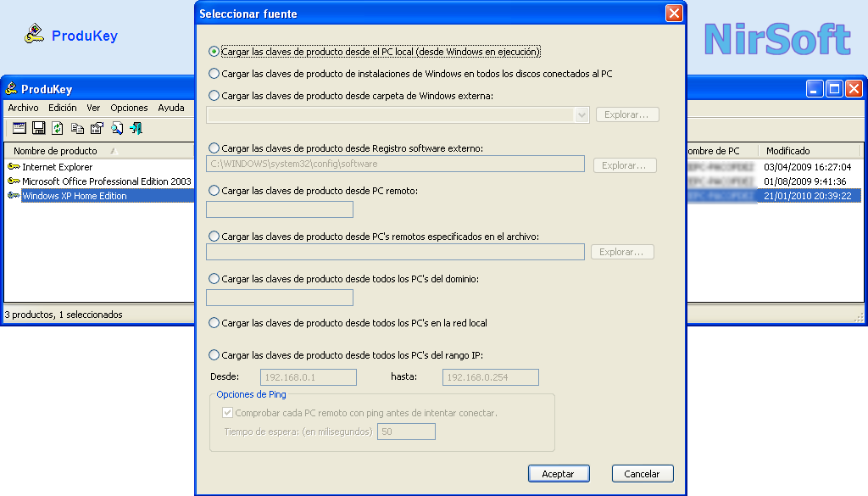Minimize the ProduKey main window
The height and width of the screenshot is (496, 868).
point(815,88)
